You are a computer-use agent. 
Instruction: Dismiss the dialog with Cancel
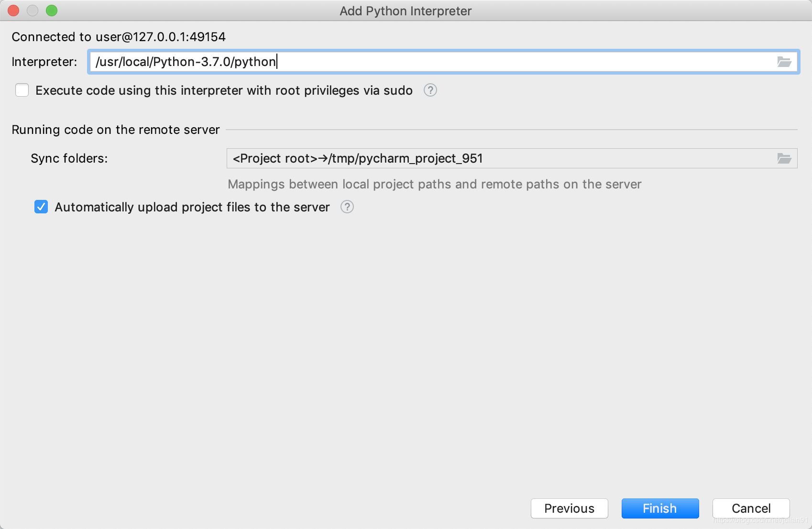click(751, 508)
